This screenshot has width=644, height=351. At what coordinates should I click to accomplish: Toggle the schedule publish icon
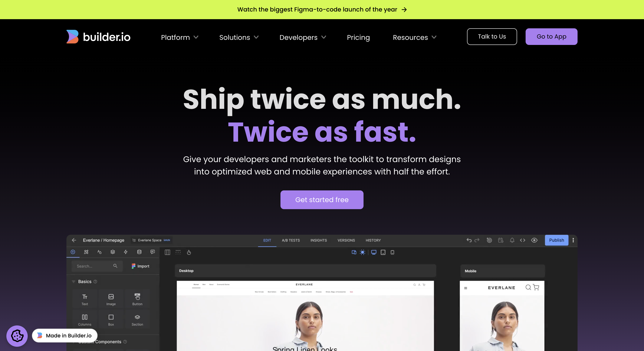click(500, 240)
